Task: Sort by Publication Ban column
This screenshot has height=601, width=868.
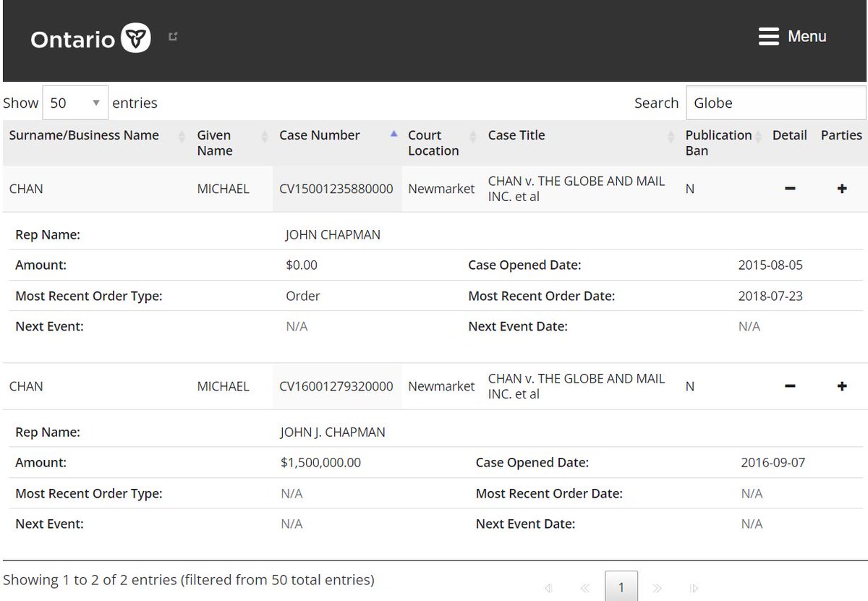Action: 723,143
